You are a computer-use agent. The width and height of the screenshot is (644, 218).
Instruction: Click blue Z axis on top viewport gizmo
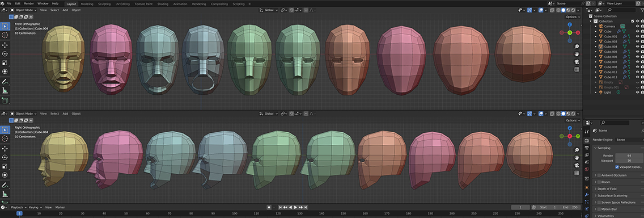click(x=570, y=24)
